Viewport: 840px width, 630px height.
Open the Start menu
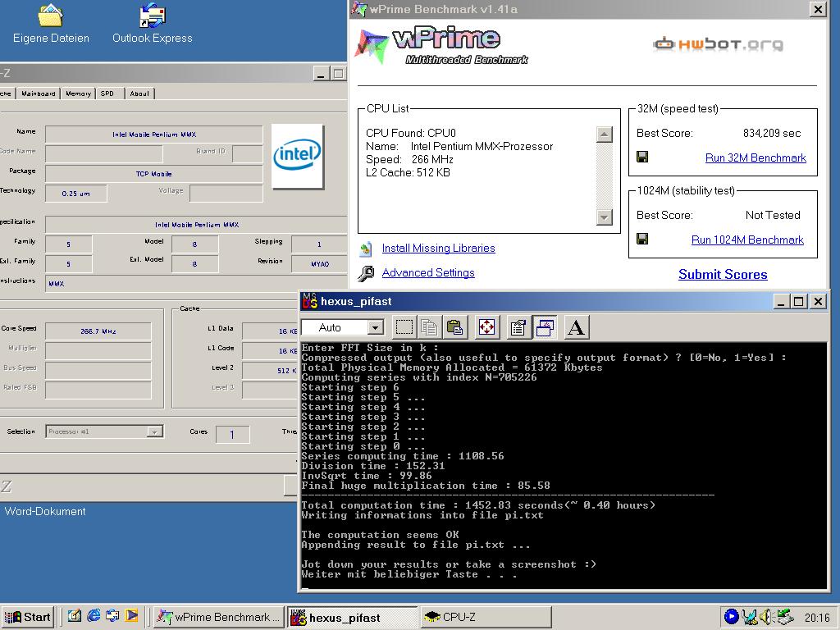tap(27, 617)
